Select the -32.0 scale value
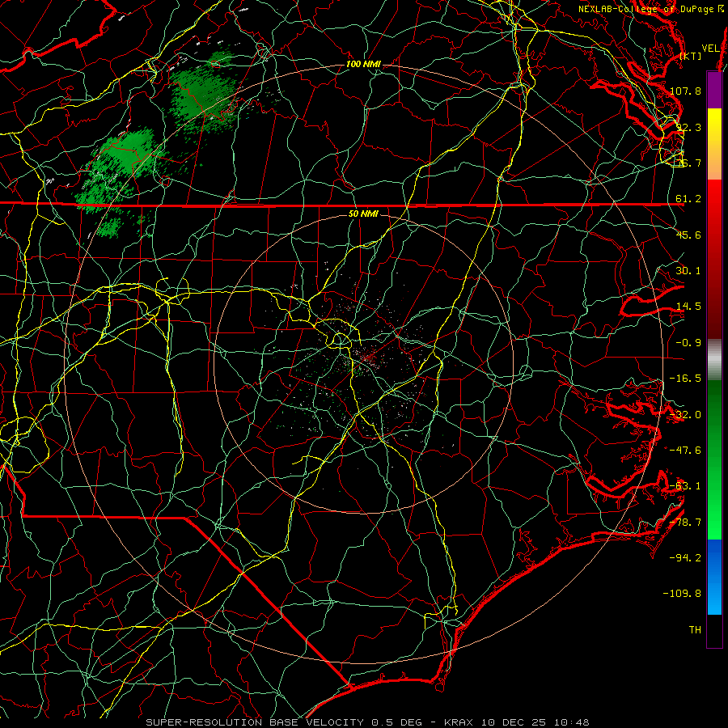728x728 pixels. coord(685,415)
